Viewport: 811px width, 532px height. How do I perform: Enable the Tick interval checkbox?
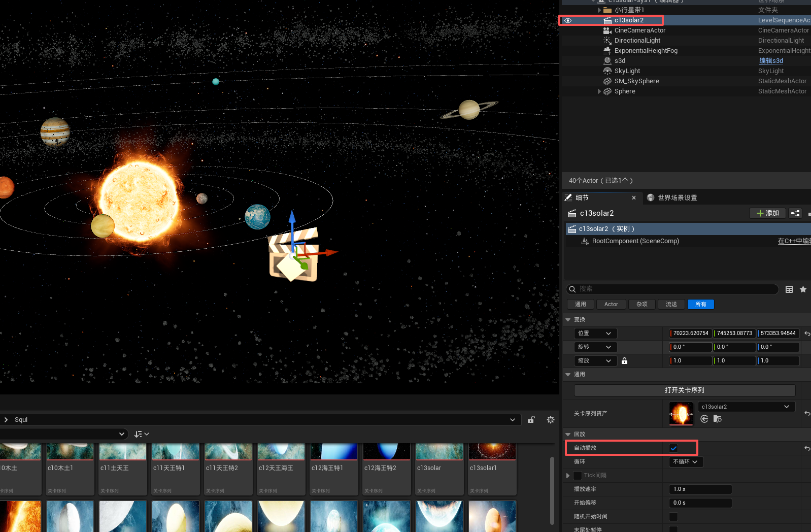point(578,476)
